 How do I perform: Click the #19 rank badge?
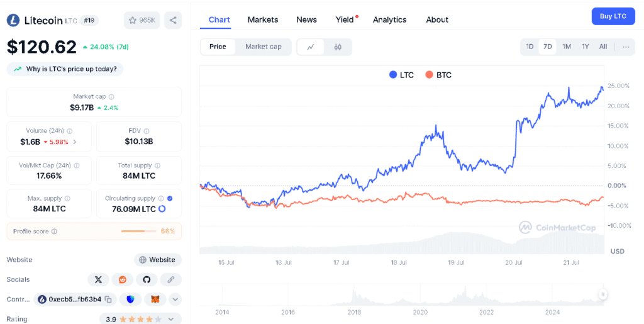89,20
